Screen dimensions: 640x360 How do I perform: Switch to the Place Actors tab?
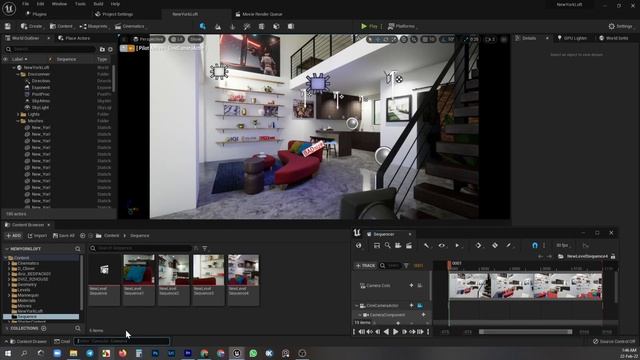click(x=74, y=38)
